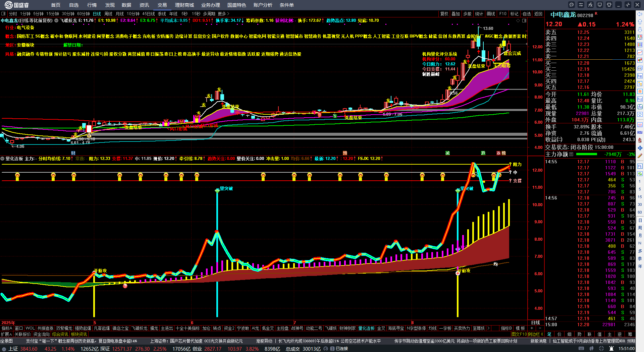Open the RSI indicator sidebar icon
This screenshot has width=644, height=352.
pos(640,132)
